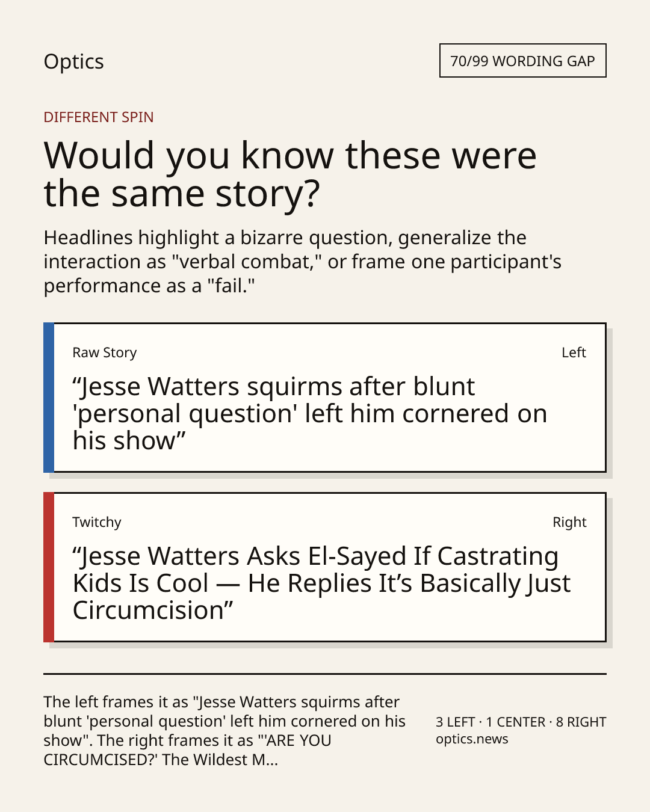The image size is (650, 812).
Task: Click the Jesse Watters squirms headline text
Action: (310, 413)
